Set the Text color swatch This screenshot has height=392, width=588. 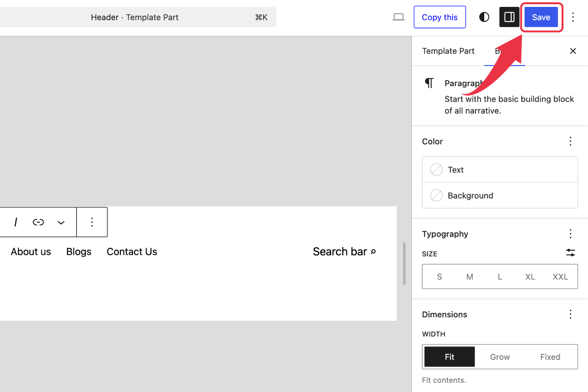coord(436,170)
